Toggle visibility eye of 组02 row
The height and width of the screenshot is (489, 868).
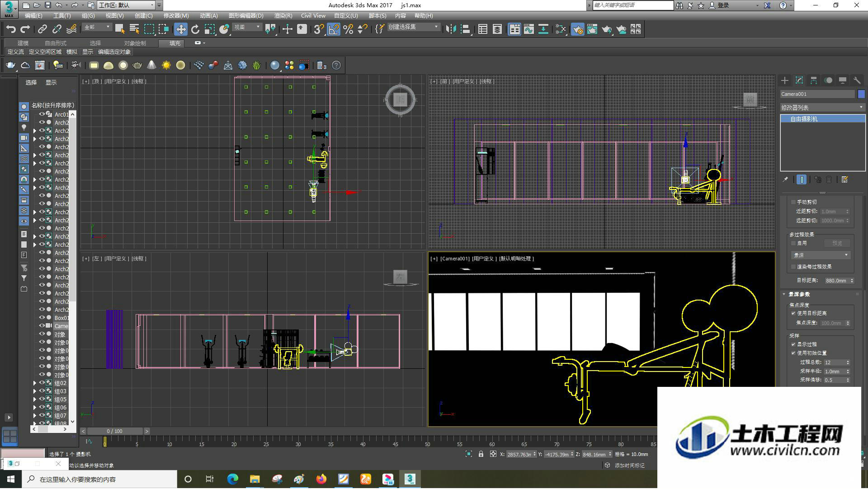point(42,383)
